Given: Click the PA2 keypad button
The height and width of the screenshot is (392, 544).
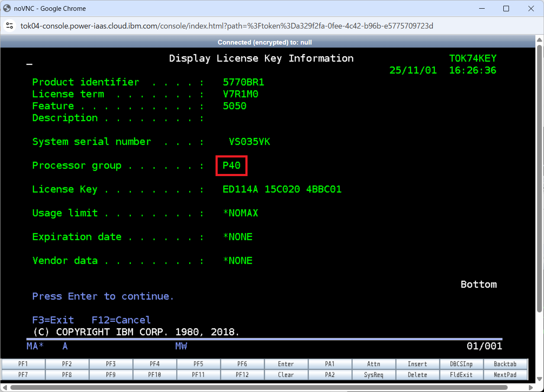Looking at the screenshot, I should (330, 375).
